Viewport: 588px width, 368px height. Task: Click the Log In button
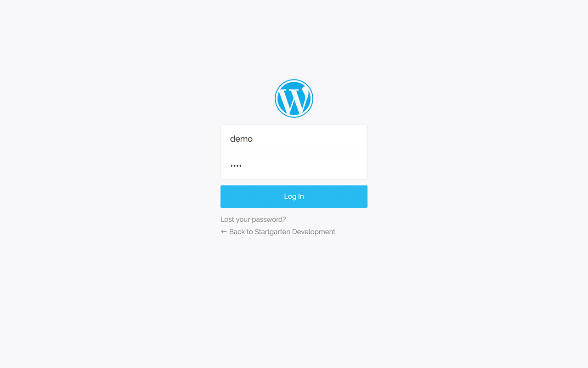click(294, 196)
